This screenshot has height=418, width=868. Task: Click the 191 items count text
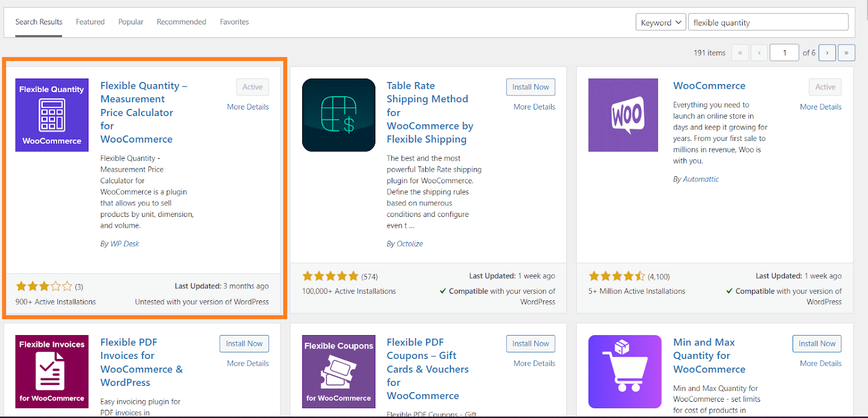[709, 53]
